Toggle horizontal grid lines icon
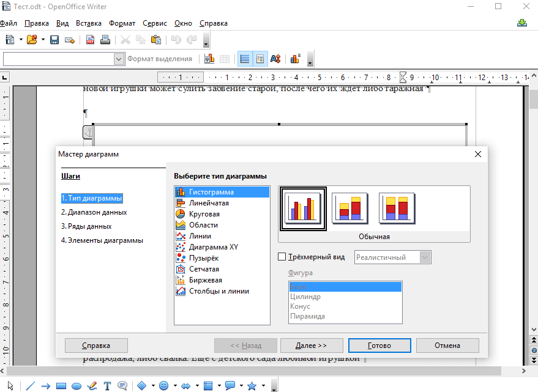 pos(245,59)
